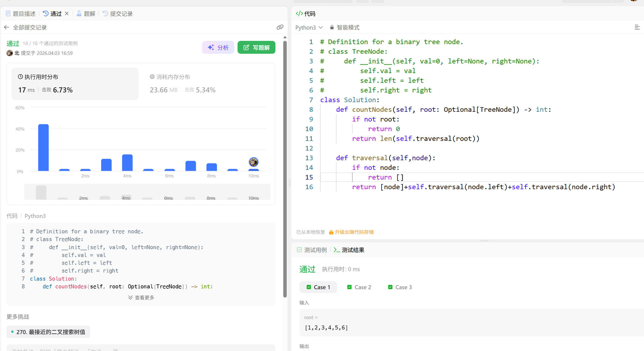Viewport: 644px width, 351px height.
Task: Click the user avatar marker on the chart
Action: point(253,162)
